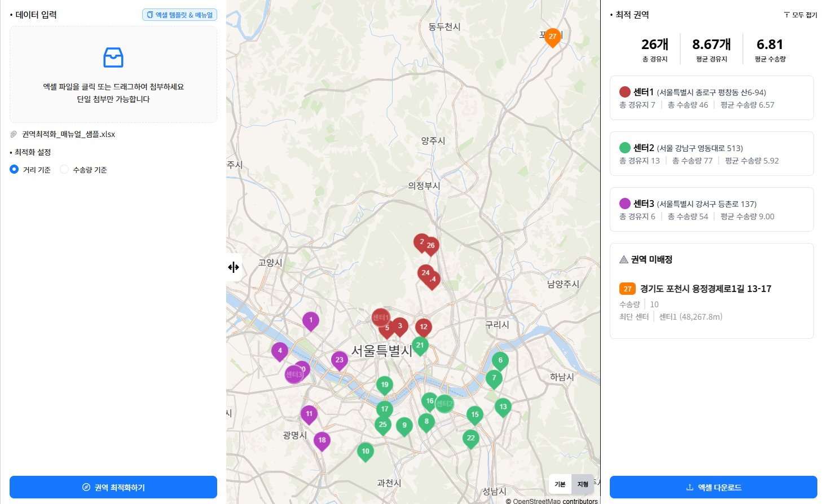Click the orange map marker 27
823x504 pixels.
(x=552, y=37)
